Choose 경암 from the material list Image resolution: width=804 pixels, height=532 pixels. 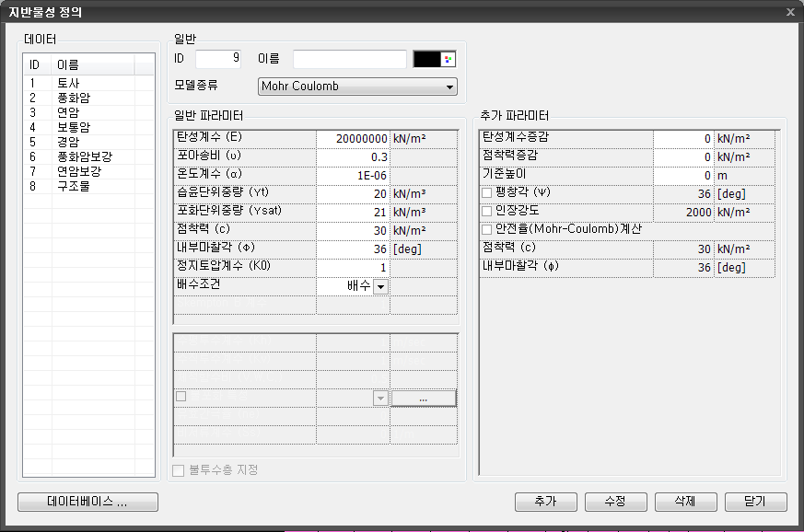[x=70, y=142]
